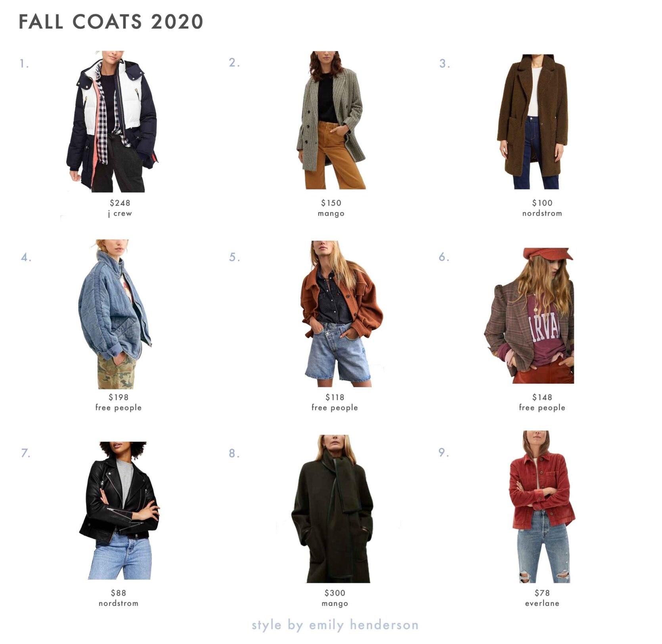The height and width of the screenshot is (644, 662).
Task: Open the $198 free people link
Action: click(x=119, y=402)
